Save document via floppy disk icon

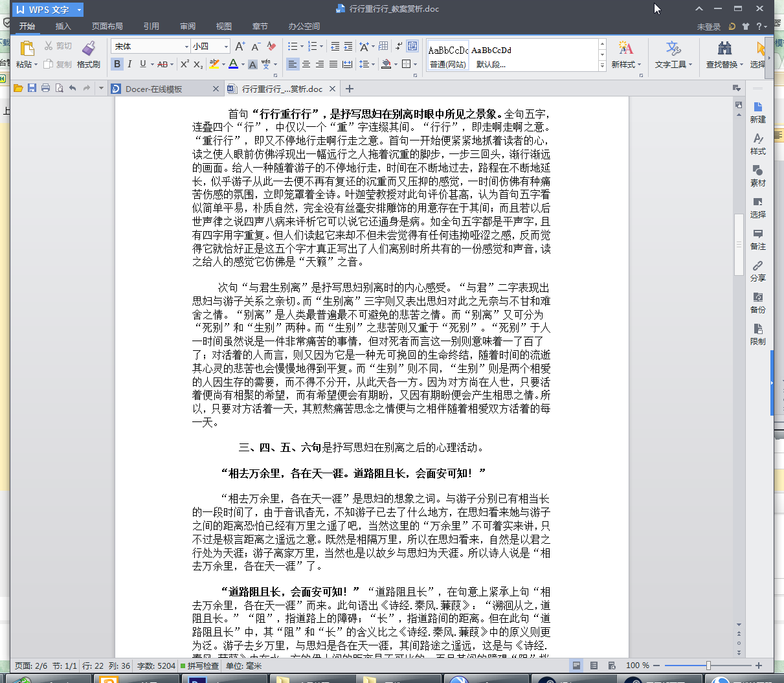point(32,88)
